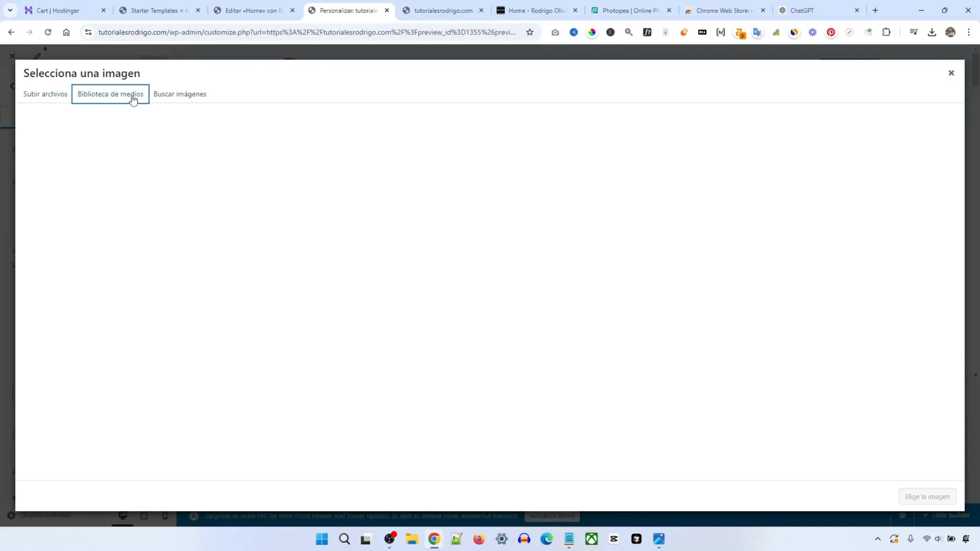
Task: Open the Google Translate extension
Action: 758,32
